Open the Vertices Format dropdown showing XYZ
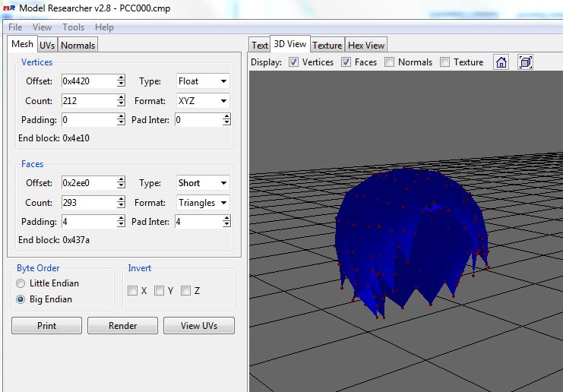 [x=203, y=101]
